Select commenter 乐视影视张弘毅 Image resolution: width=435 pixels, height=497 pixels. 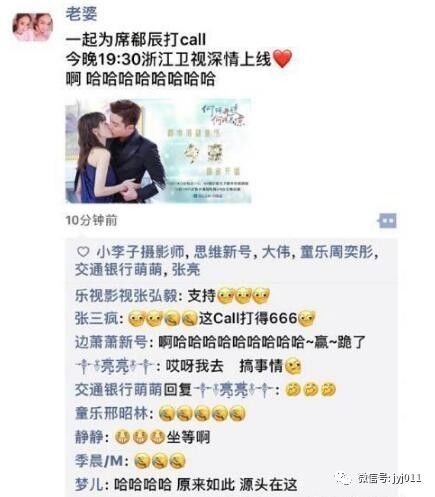126,296
